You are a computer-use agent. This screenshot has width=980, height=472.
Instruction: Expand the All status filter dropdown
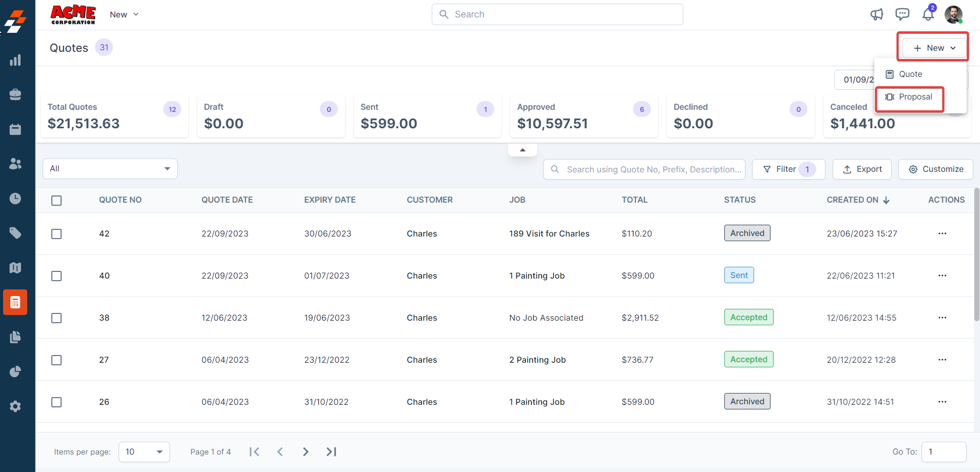coord(110,169)
